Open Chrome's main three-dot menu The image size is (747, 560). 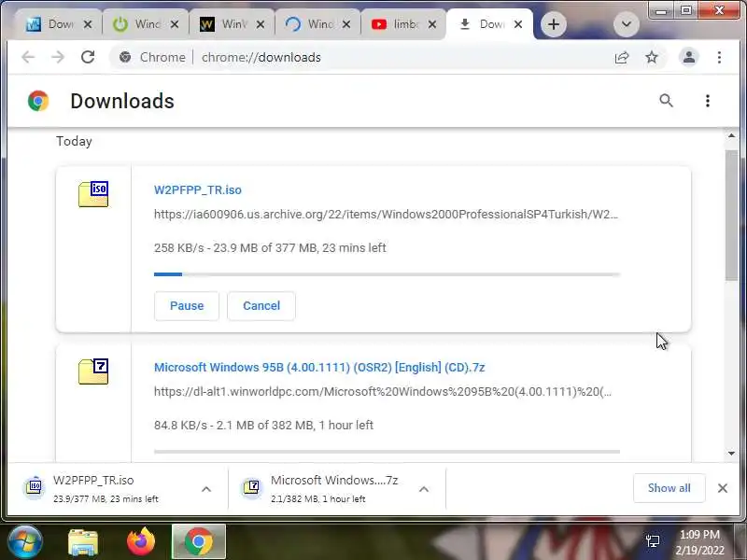tap(719, 58)
